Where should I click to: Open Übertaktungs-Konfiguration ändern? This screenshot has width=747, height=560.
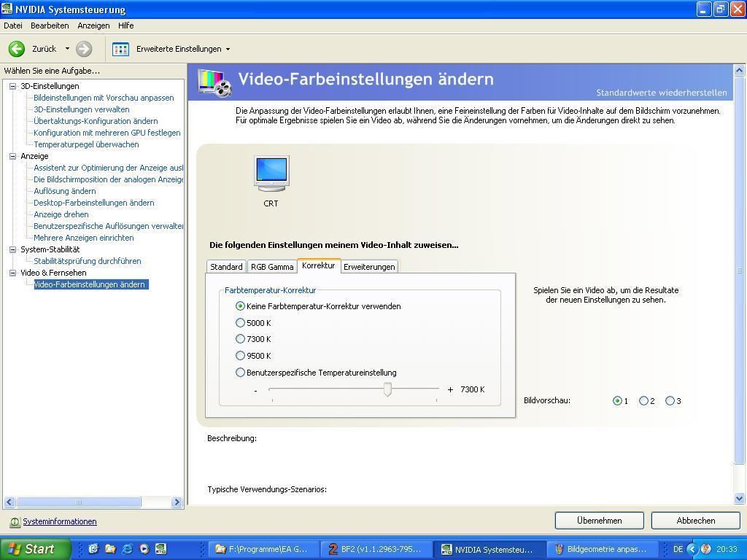pos(96,121)
